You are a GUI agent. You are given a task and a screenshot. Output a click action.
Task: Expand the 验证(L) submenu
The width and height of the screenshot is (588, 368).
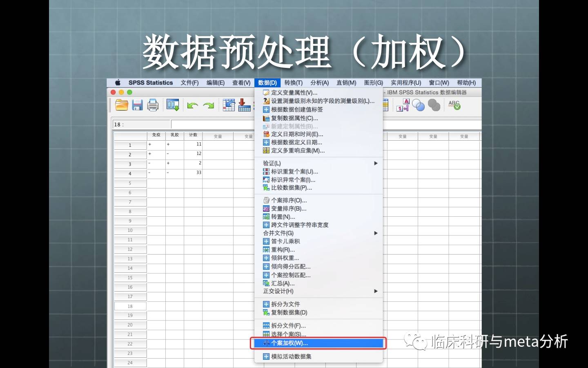click(318, 163)
